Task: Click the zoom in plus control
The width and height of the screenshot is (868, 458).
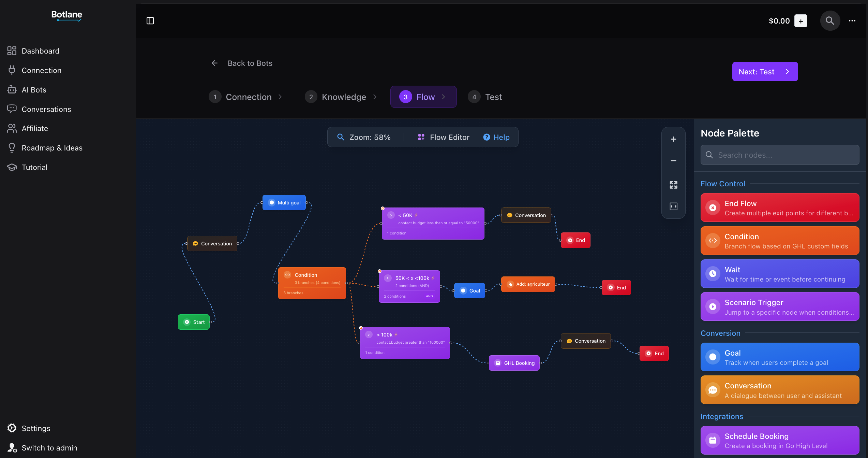Action: 673,139
